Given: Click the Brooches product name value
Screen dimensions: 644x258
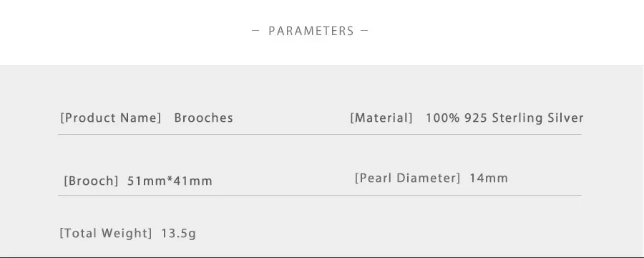Looking at the screenshot, I should (204, 118).
